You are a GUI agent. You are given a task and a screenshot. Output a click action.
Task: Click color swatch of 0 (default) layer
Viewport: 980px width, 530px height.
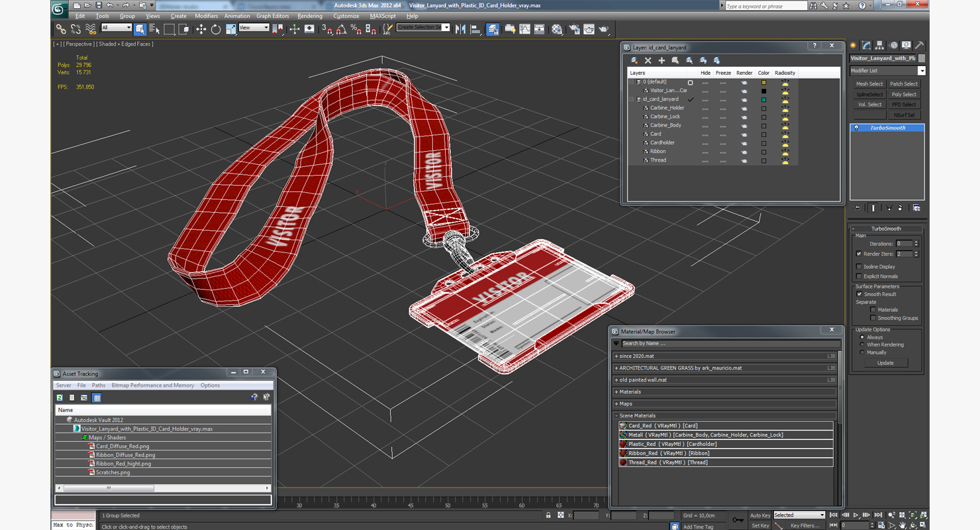(x=763, y=82)
